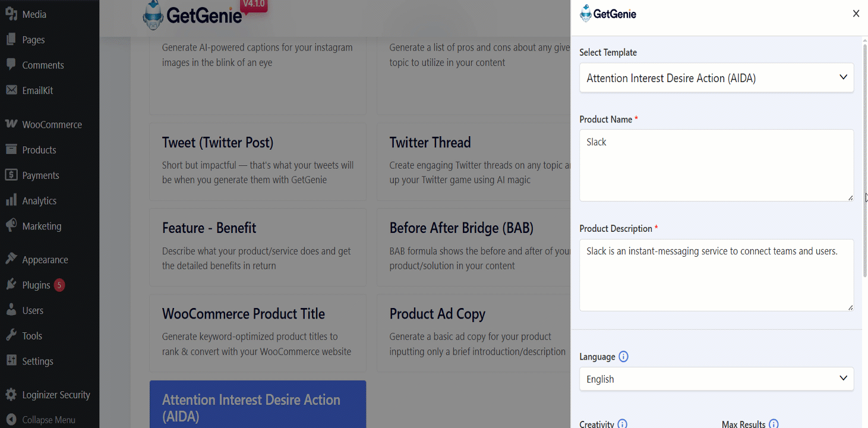Select the Tweet (Twitter Post) template card
This screenshot has width=868, height=428.
tap(258, 162)
